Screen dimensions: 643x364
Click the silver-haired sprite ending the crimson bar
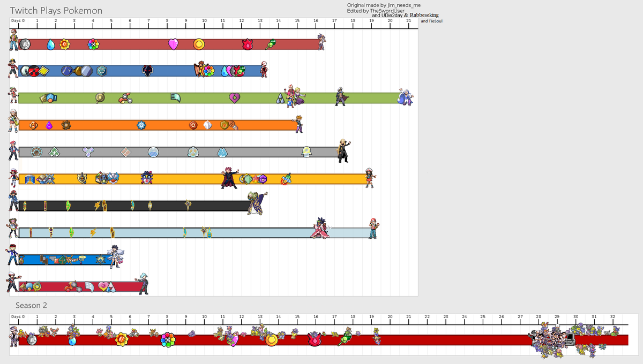144,284
